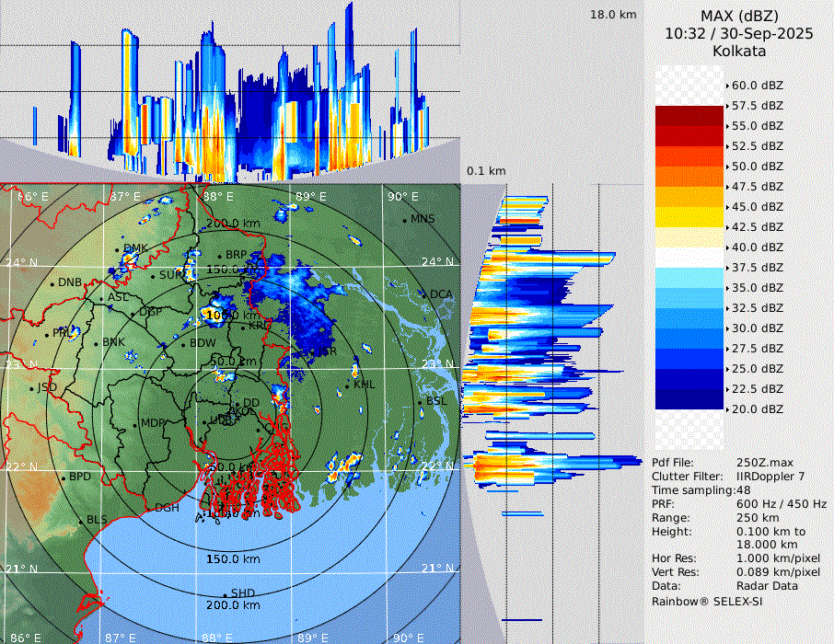Pick the dark red swatch below 57.5 dBZ
Viewport: 834px width, 644px height.
pyautogui.click(x=690, y=116)
